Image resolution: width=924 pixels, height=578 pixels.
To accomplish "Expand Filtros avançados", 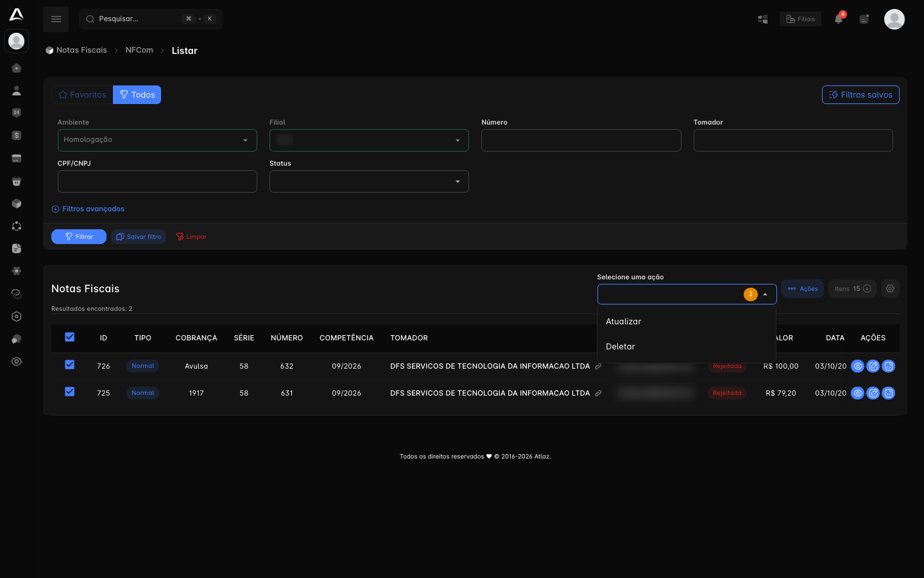I will pyautogui.click(x=88, y=209).
